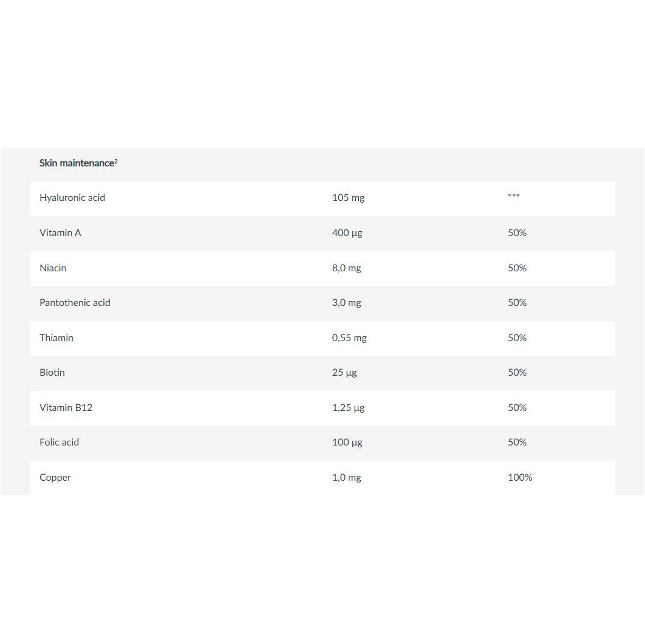
Task: Click the 0,55 mg Thiamin amount
Action: (x=349, y=338)
